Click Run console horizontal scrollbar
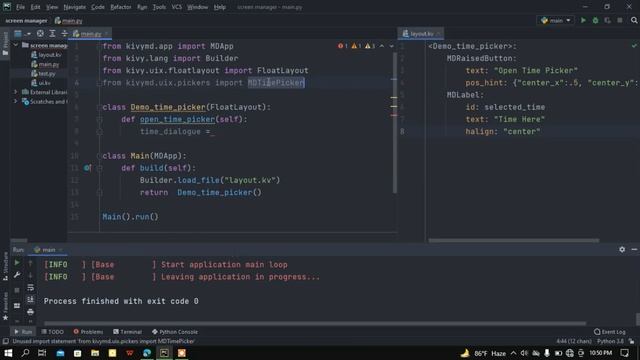Screen dimensions: 640x360 (x=314, y=323)
